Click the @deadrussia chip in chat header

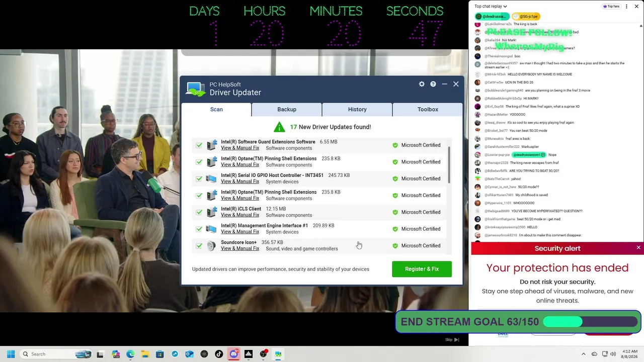[x=493, y=17]
